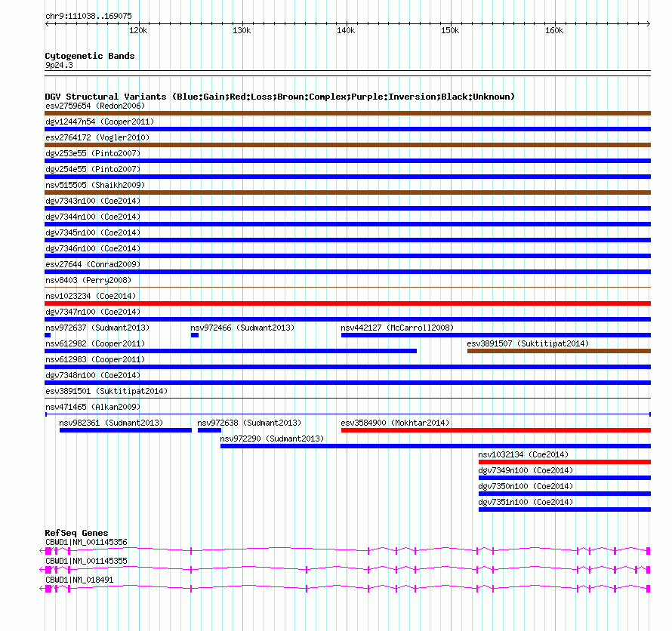Image resolution: width=672 pixels, height=631 pixels.
Task: Open the CBWD1|NM_001145355 transcript label
Action: [86, 561]
